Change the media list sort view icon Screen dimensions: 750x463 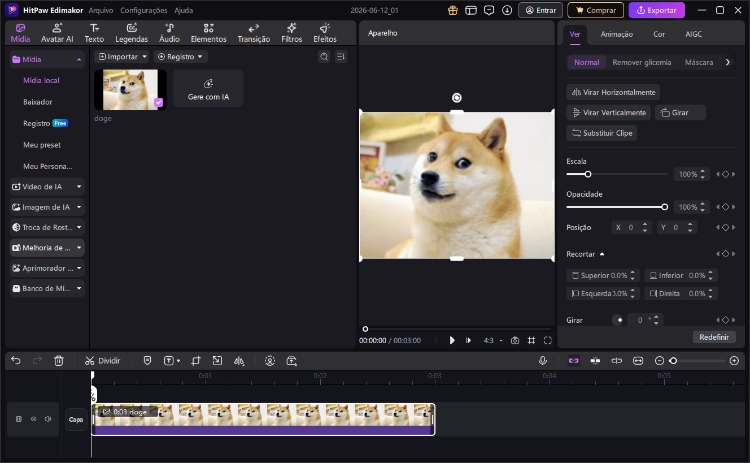pos(341,56)
